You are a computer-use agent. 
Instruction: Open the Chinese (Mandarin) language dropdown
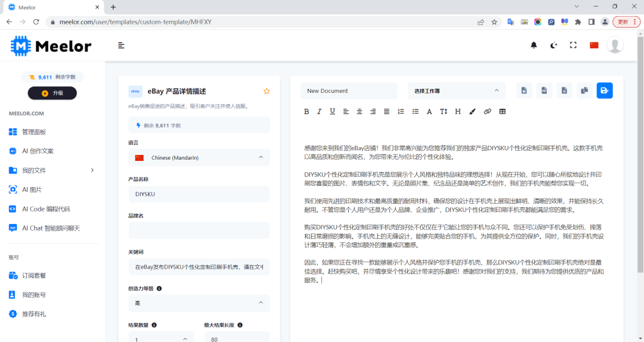199,158
